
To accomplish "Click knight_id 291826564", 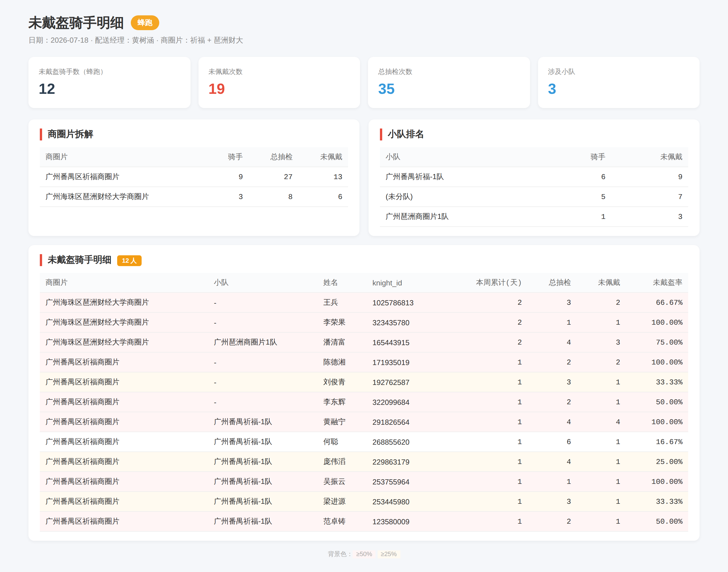I will [x=391, y=422].
